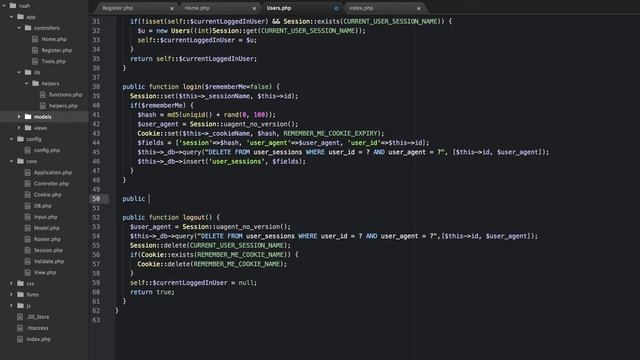Screen dimensions: 640x360
Task: Click the file icon next to Register.php in sidebar
Action: 35,50
